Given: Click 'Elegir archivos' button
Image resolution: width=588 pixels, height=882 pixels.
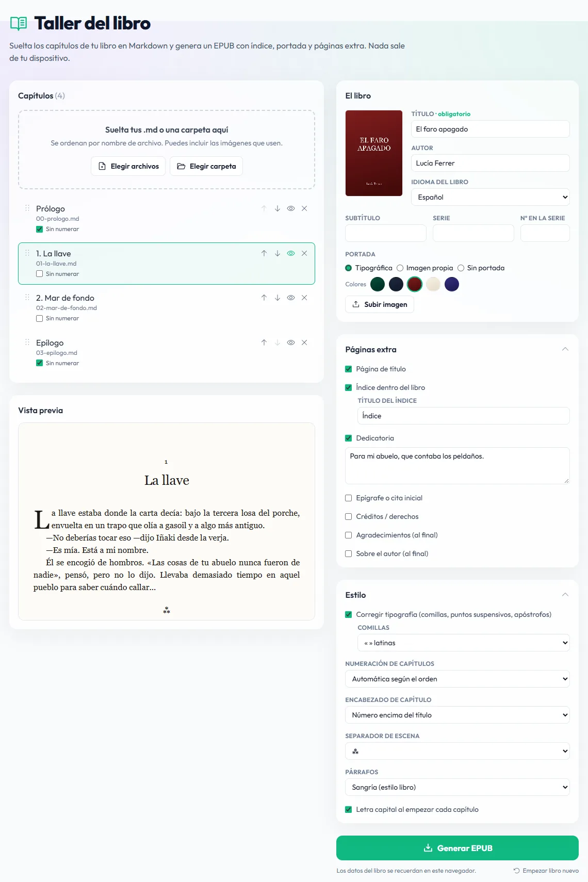Looking at the screenshot, I should (x=128, y=166).
